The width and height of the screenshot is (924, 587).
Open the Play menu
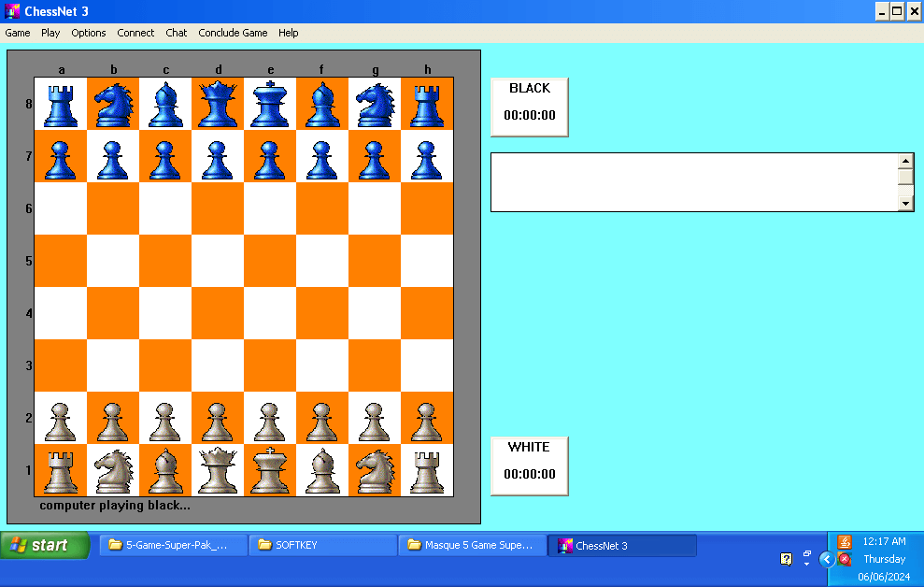point(50,33)
